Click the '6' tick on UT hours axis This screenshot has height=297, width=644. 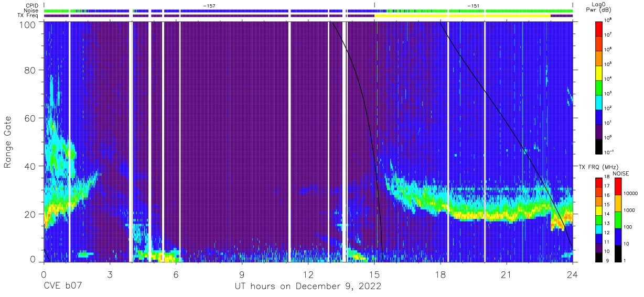[176, 274]
